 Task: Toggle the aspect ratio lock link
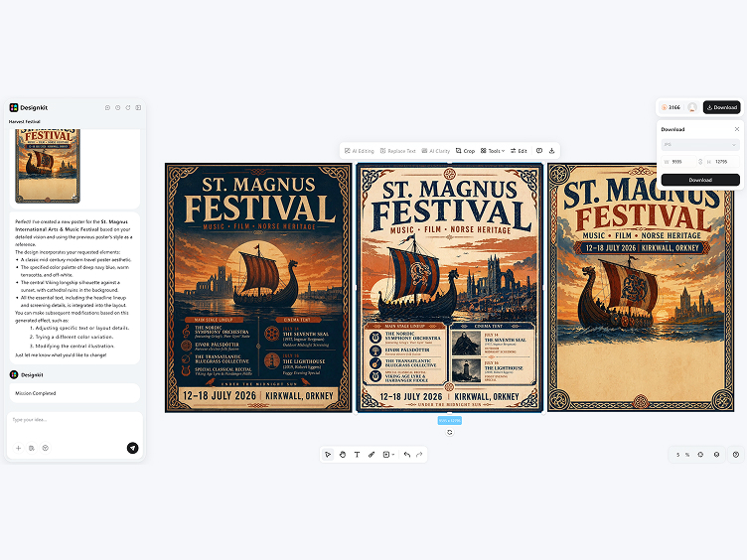pos(700,162)
